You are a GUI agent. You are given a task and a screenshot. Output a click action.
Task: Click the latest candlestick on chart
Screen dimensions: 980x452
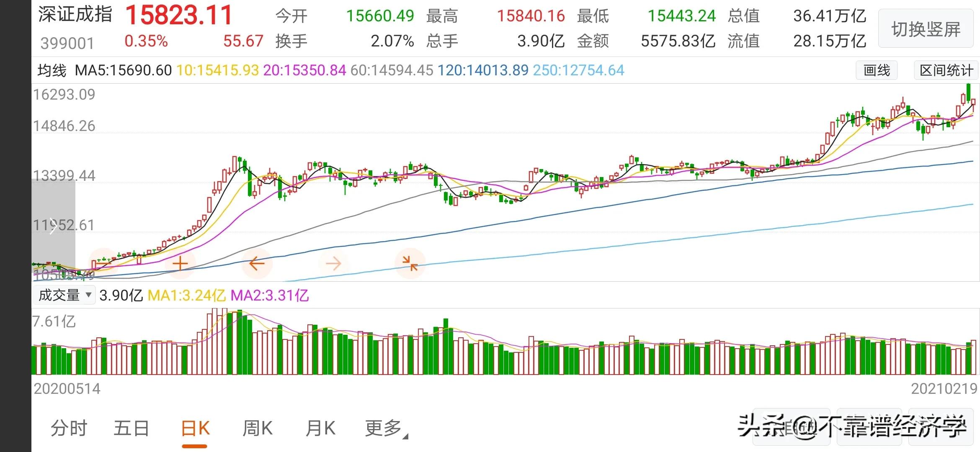tap(973, 103)
